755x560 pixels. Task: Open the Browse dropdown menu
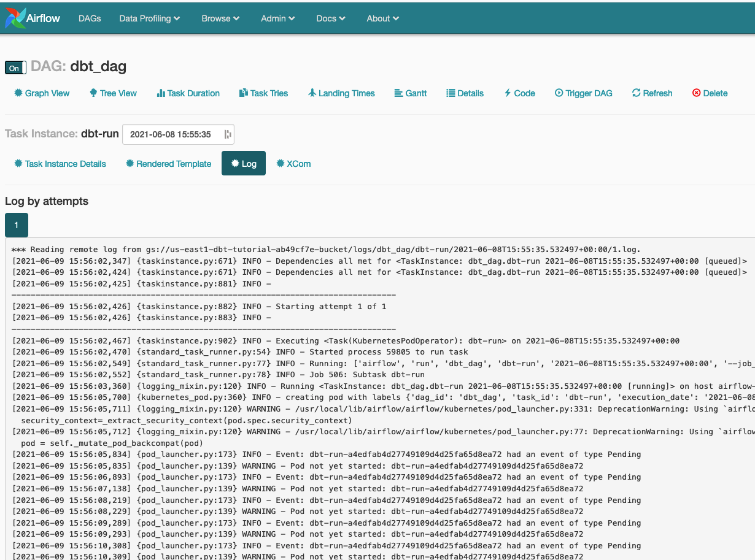[x=220, y=18]
